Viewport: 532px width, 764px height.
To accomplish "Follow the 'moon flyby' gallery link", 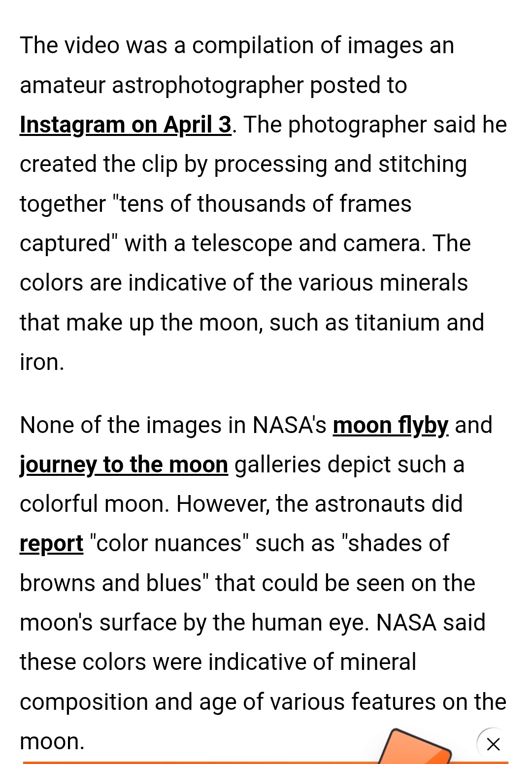I will click(x=391, y=425).
